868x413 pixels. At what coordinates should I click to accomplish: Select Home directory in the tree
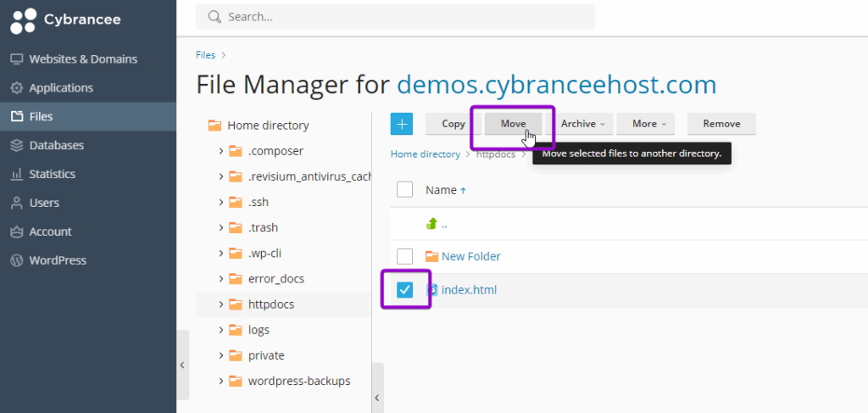pos(268,126)
